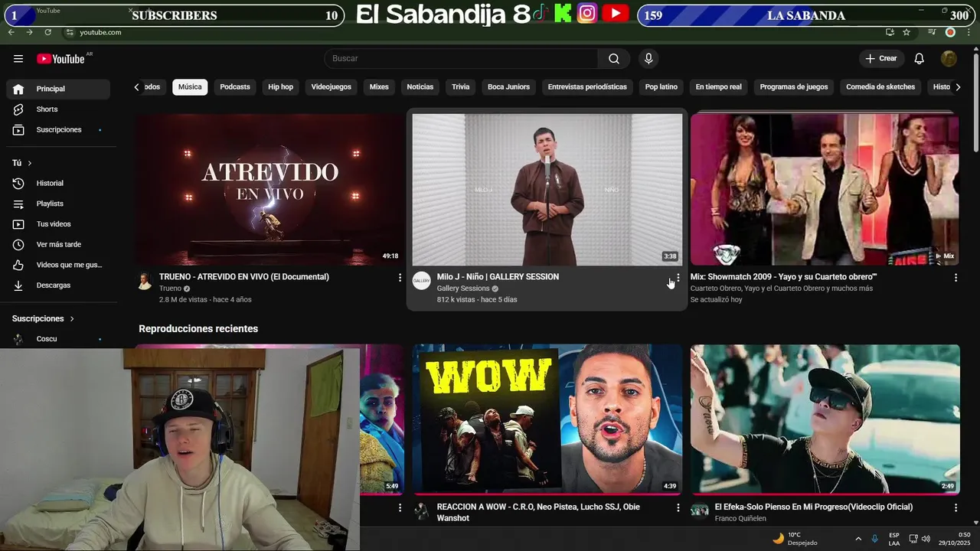The width and height of the screenshot is (980, 551).
Task: Select the Podcasts chip
Action: click(235, 87)
